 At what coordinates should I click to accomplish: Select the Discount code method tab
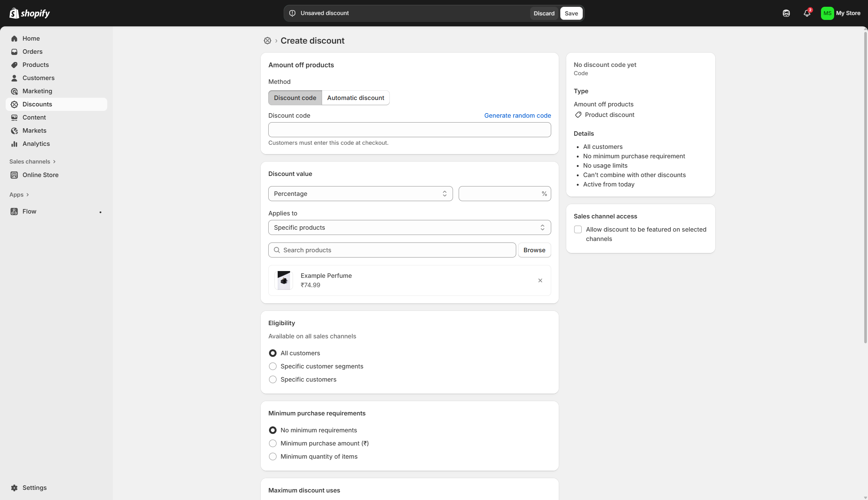click(x=295, y=98)
